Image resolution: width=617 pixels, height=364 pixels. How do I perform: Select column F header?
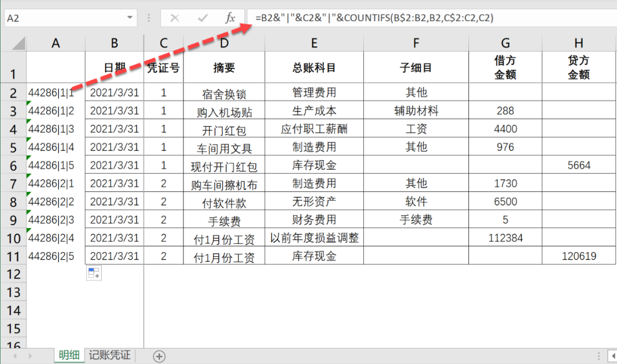(416, 43)
